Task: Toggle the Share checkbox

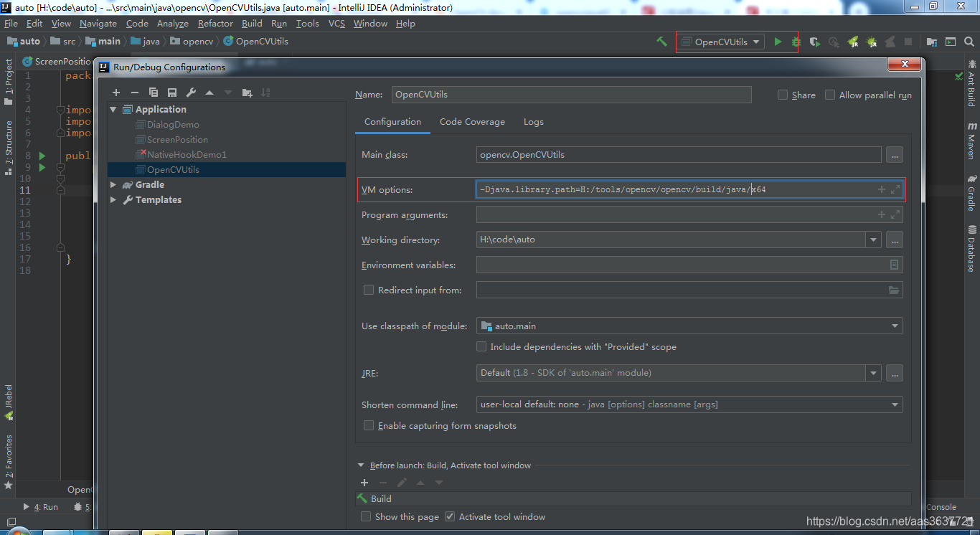Action: point(783,95)
